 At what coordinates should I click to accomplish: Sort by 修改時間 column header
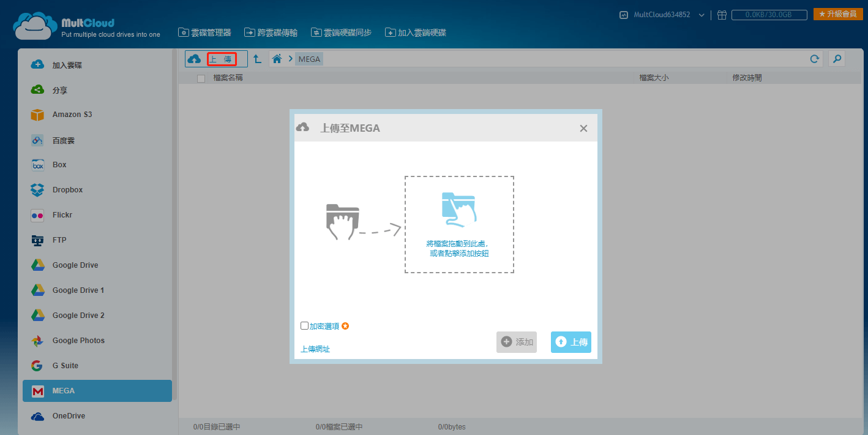pos(747,78)
